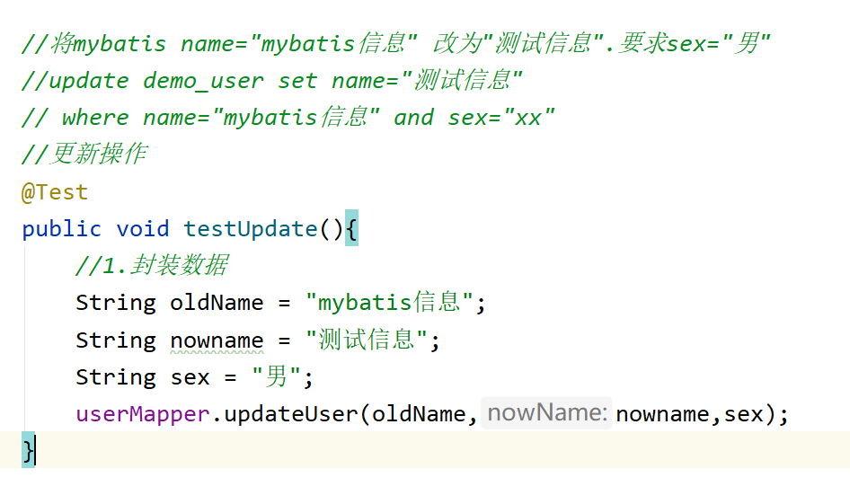Click the oldName argument in updateUser call
The image size is (850, 504).
(419, 414)
